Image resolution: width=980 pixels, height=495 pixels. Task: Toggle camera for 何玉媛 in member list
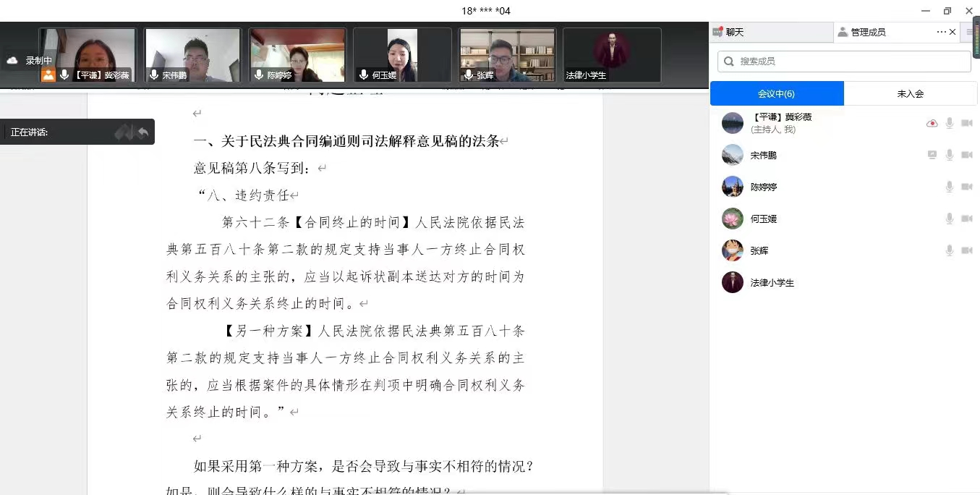[967, 219]
